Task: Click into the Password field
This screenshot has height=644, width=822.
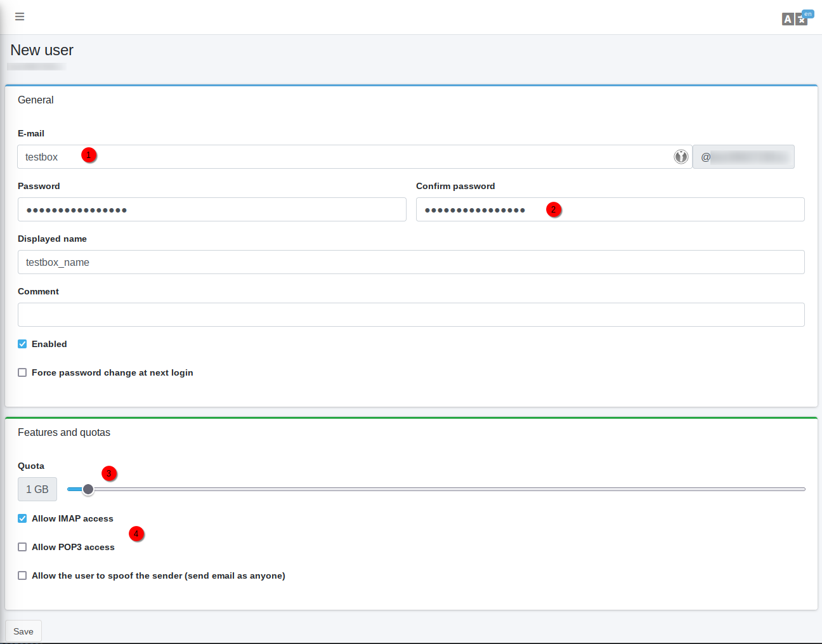Action: click(x=212, y=209)
